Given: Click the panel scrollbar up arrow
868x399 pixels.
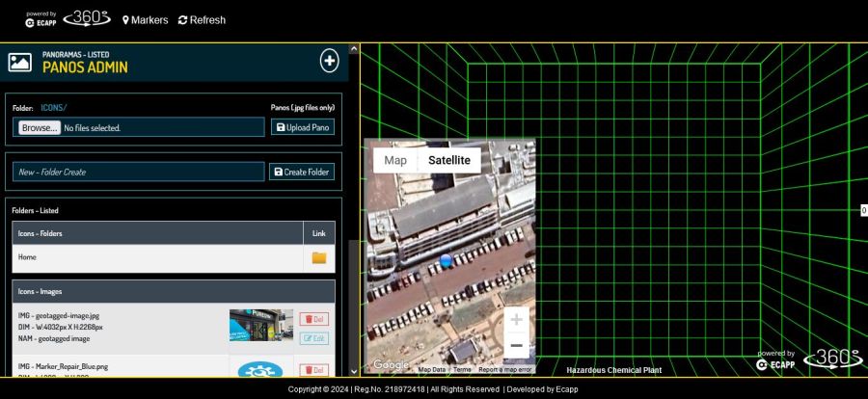Looking at the screenshot, I should coord(354,49).
